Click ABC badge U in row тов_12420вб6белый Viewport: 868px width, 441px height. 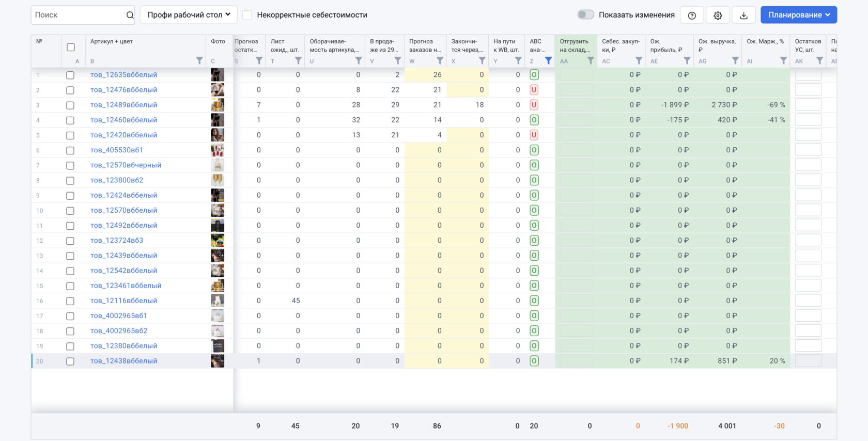[x=534, y=135]
